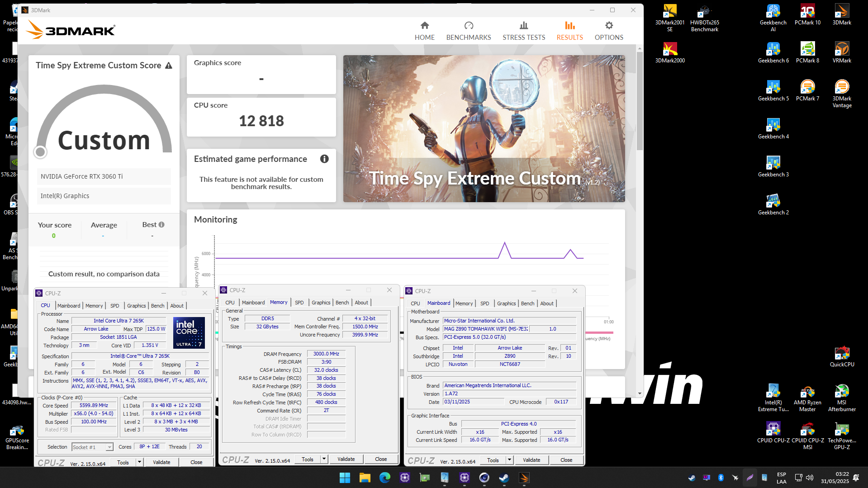
Task: Open Socket #1 selection dropdown
Action: coord(92,447)
